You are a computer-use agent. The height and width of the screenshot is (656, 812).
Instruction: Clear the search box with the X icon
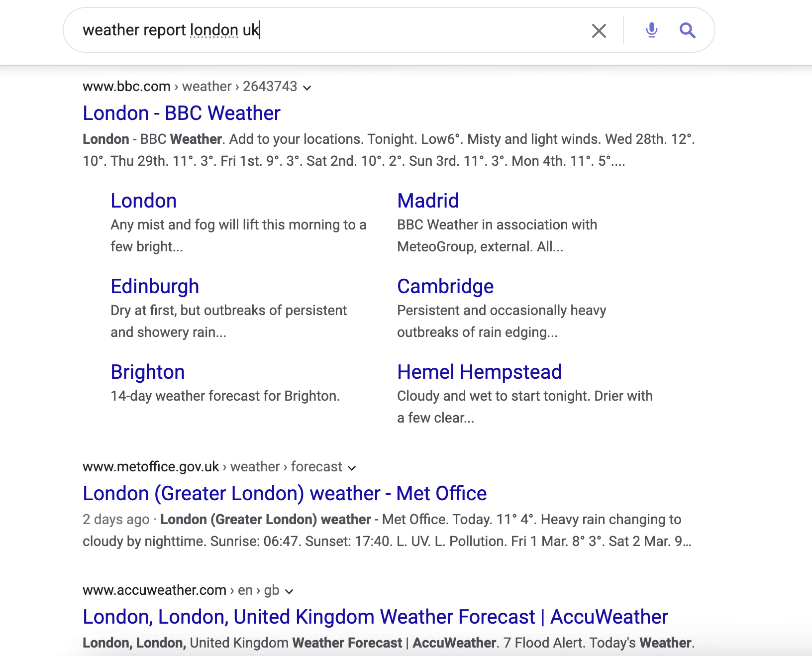coord(599,31)
